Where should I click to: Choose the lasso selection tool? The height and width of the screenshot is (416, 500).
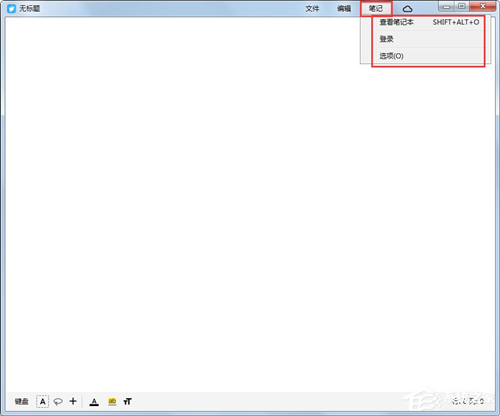click(x=58, y=402)
